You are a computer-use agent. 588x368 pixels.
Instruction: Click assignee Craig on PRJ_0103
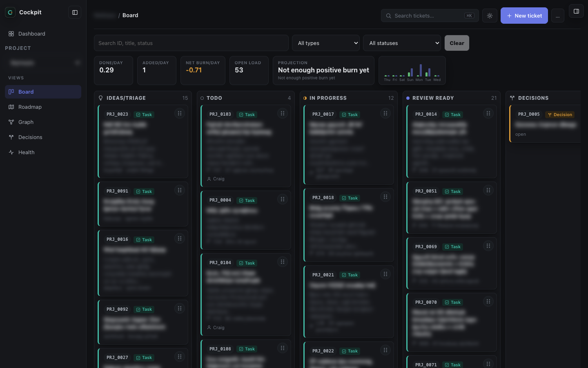(216, 179)
